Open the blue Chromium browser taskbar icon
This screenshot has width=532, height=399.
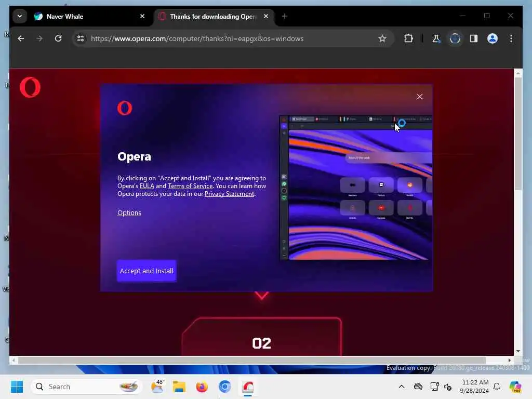click(224, 387)
